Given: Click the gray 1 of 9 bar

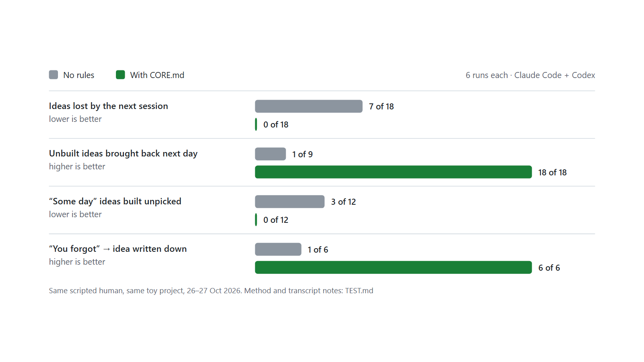Looking at the screenshot, I should tap(270, 154).
